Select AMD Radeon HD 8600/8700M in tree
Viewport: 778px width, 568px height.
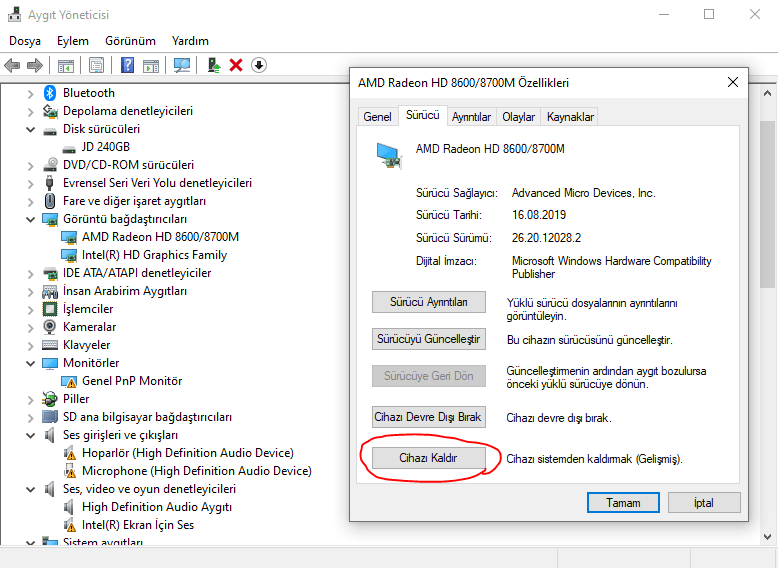160,237
